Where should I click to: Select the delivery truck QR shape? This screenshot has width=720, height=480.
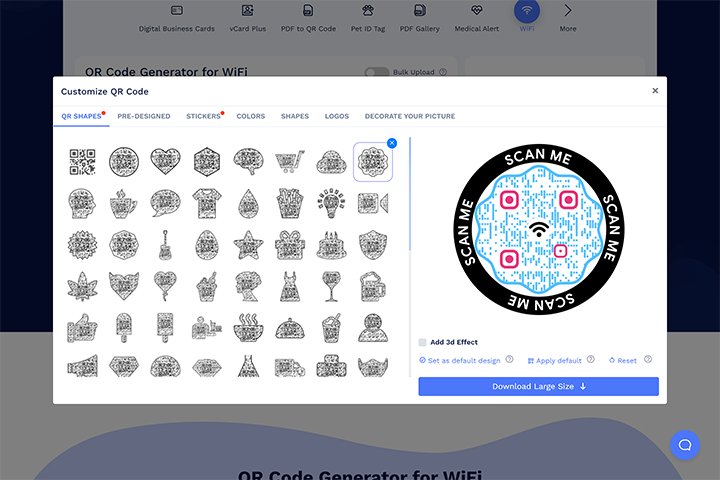pyautogui.click(x=290, y=367)
